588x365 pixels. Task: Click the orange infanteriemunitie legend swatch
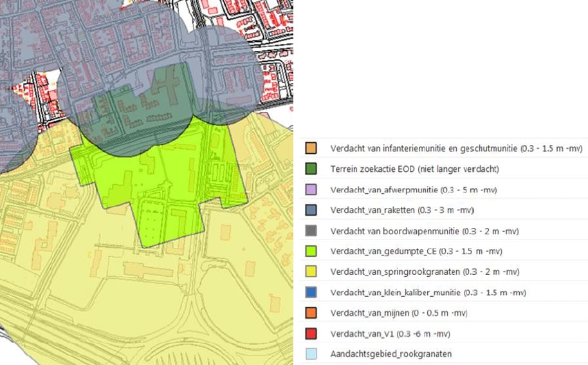[311, 148]
